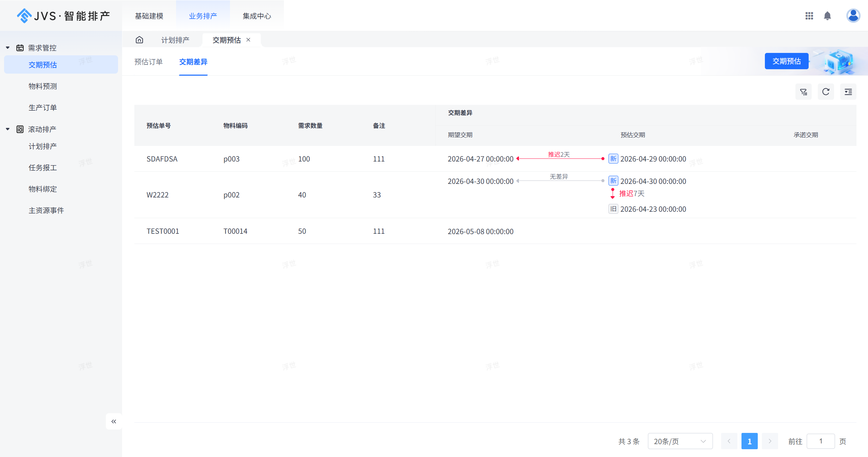This screenshot has width=868, height=457.
Task: Click the home icon breadcrumb tab
Action: pos(139,40)
